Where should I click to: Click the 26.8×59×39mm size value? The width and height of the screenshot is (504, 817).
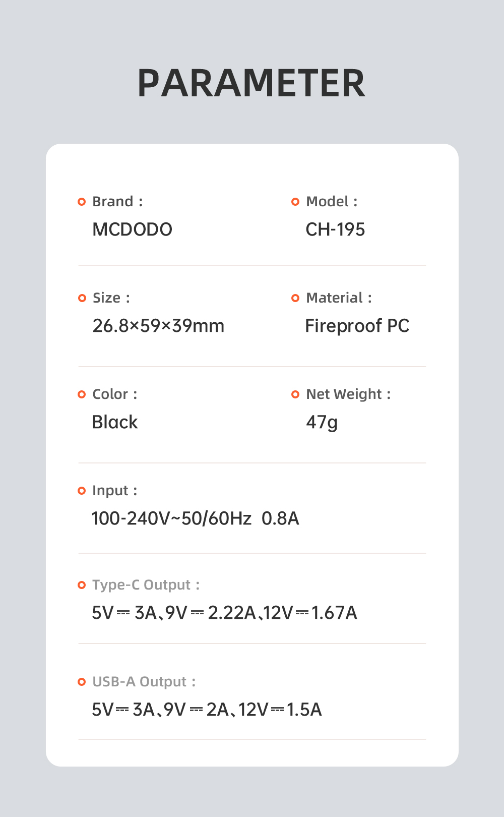[x=158, y=326]
